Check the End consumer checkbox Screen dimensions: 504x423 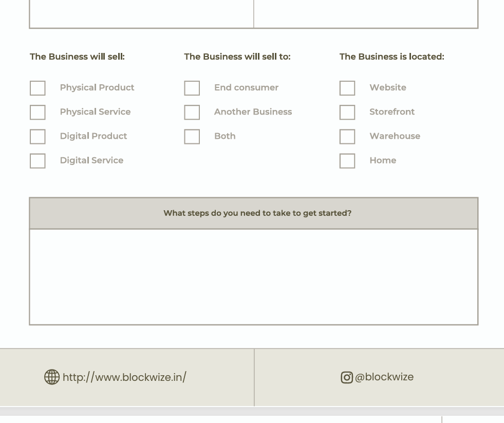click(192, 88)
